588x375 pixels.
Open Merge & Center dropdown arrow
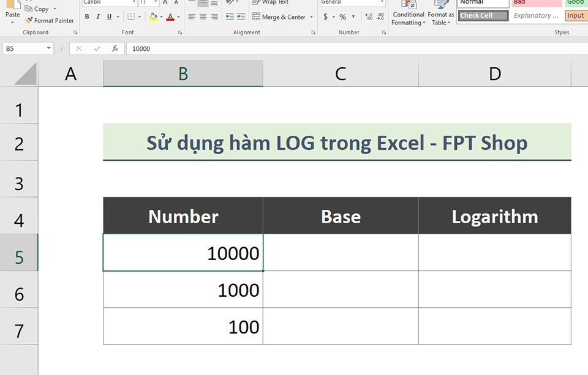(311, 17)
